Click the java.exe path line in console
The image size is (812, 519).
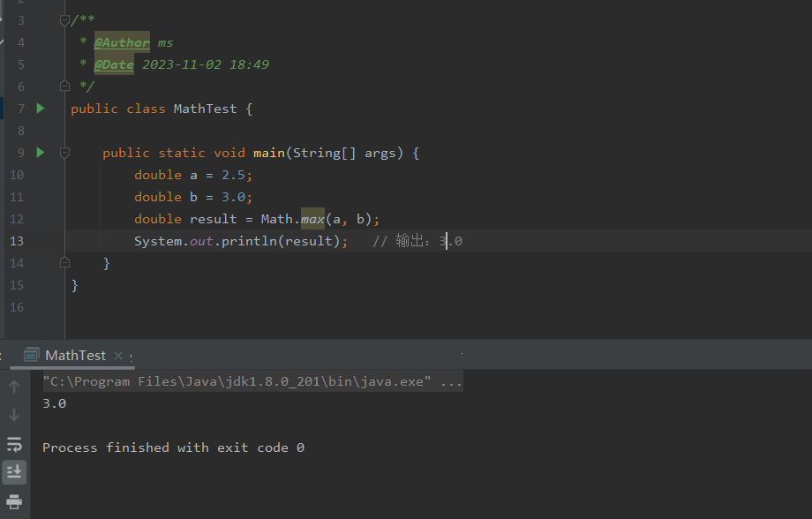tap(247, 381)
